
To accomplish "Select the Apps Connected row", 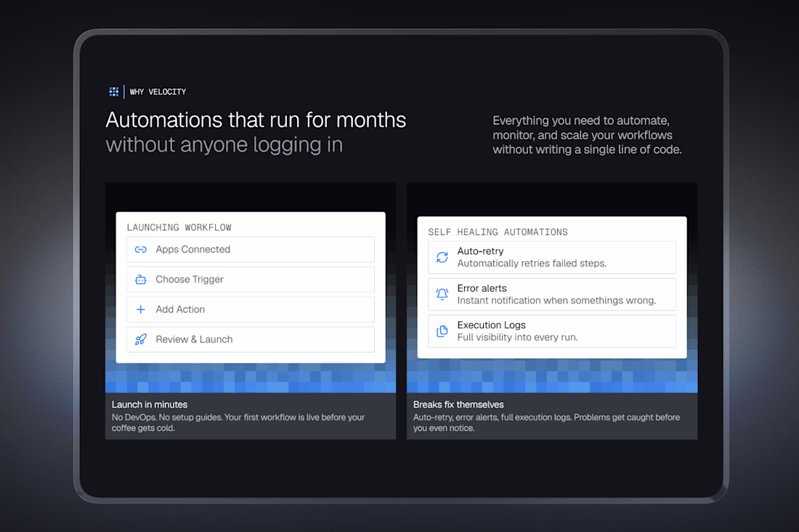I will click(251, 250).
